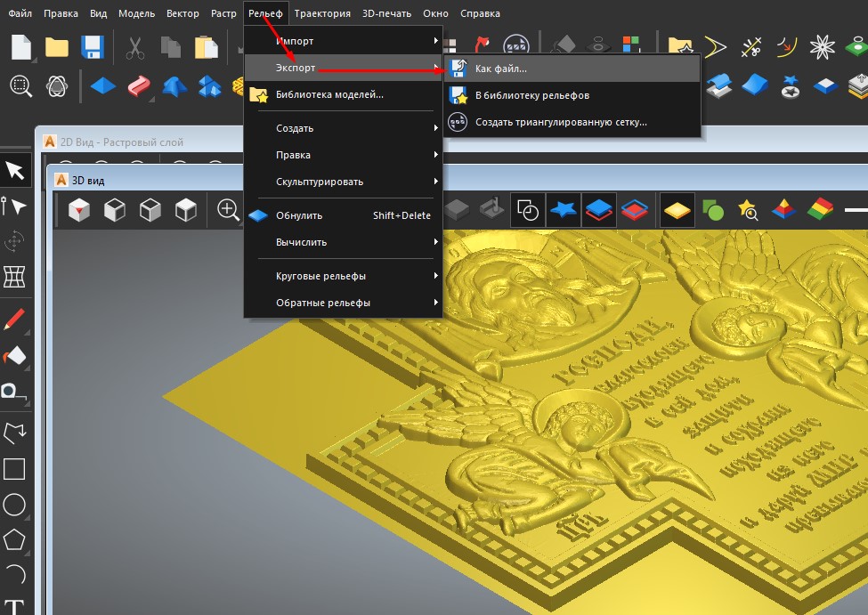Select the trim vectors scissors icon
This screenshot has width=868, height=615.
[x=751, y=47]
